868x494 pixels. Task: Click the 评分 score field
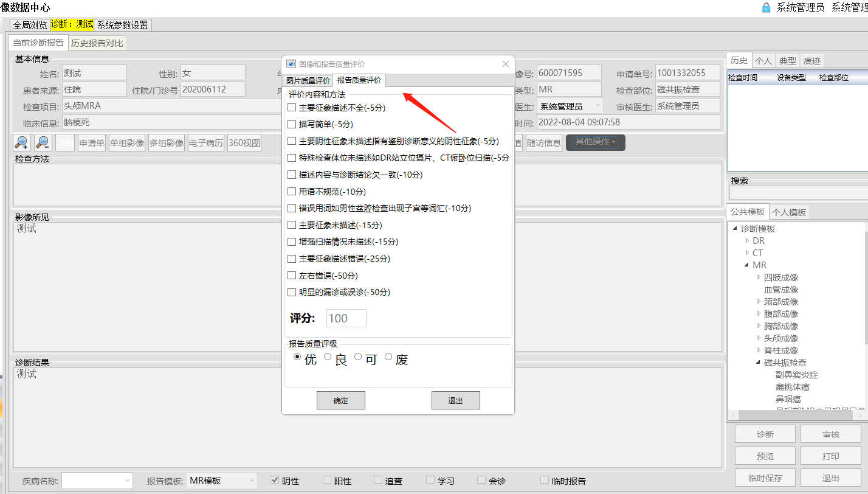(x=346, y=318)
